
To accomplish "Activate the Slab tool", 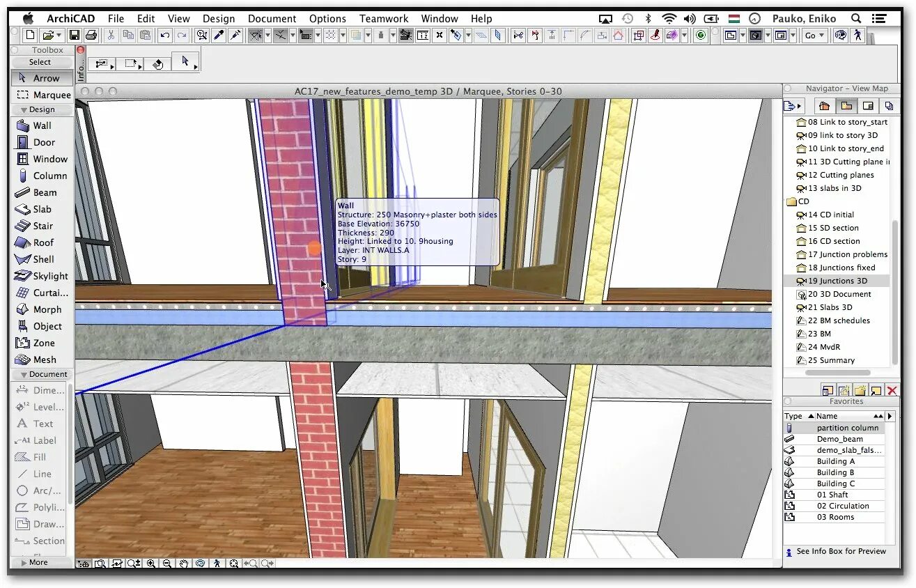I will pyautogui.click(x=42, y=209).
